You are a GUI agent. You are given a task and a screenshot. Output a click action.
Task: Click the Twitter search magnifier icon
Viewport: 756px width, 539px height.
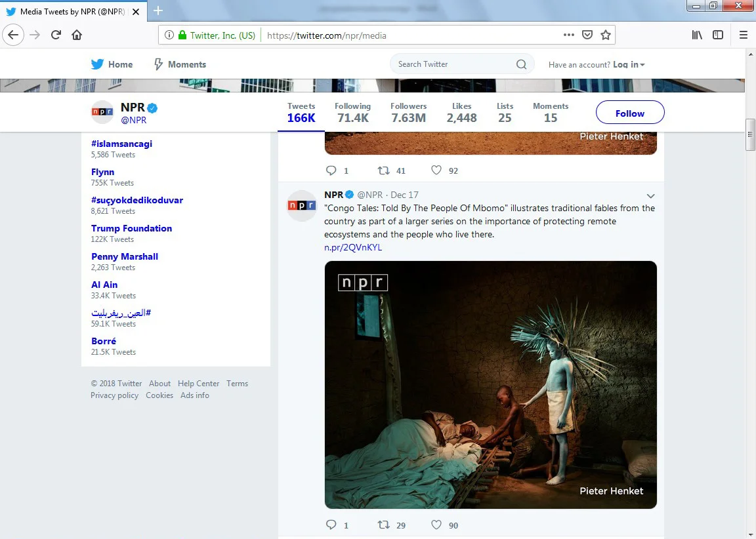coord(521,64)
